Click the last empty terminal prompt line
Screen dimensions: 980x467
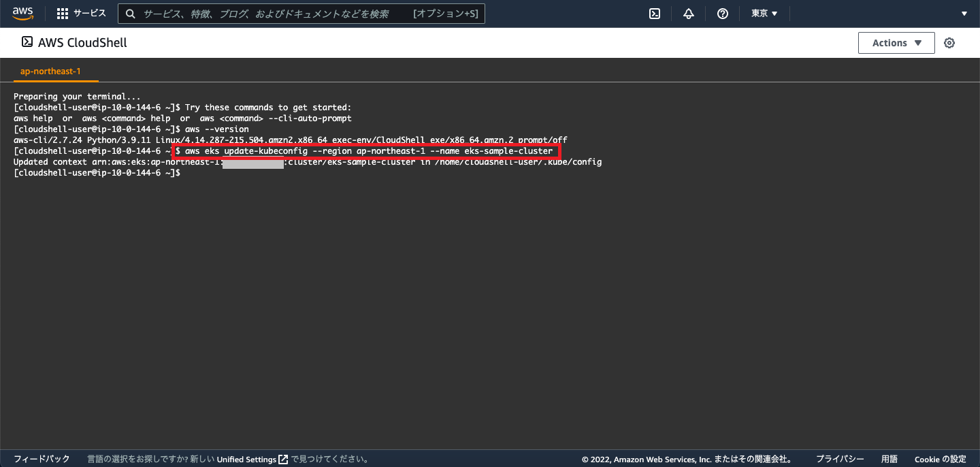[x=97, y=173]
